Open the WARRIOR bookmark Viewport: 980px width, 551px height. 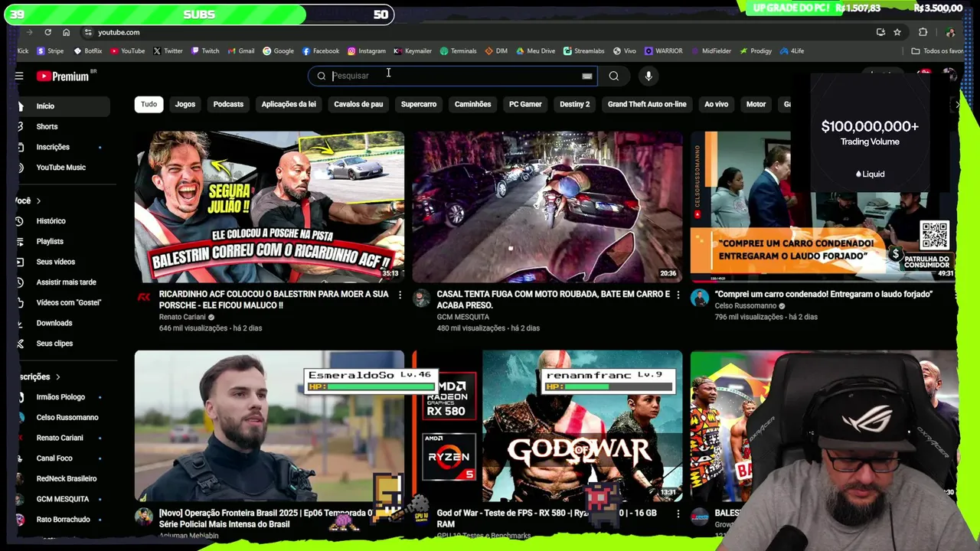click(664, 51)
